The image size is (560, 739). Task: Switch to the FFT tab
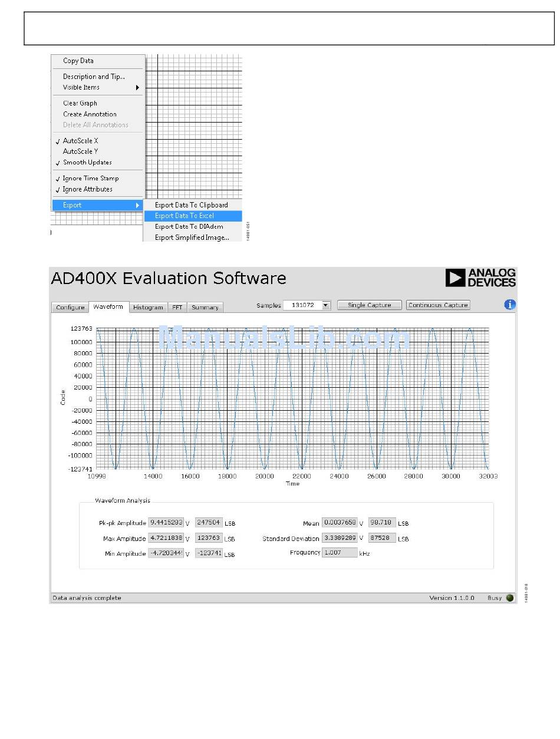click(x=177, y=308)
